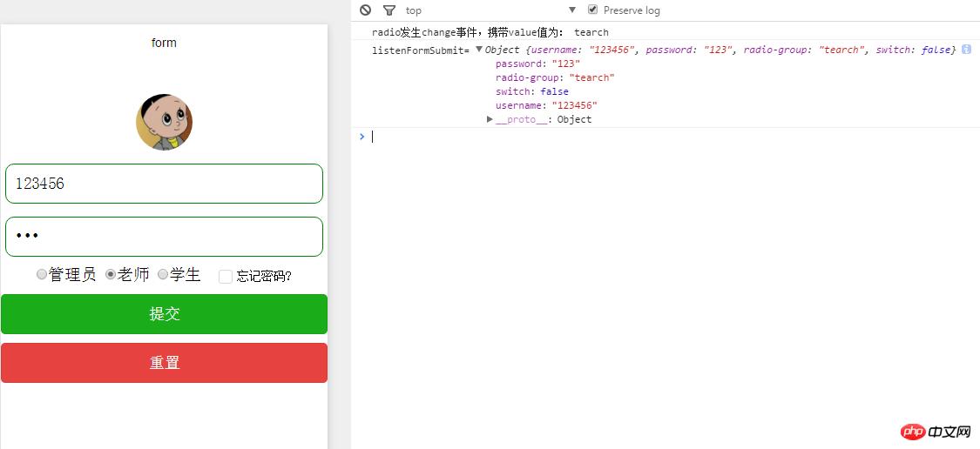The image size is (980, 449).
Task: Select the 老师 radio button
Action: (111, 275)
